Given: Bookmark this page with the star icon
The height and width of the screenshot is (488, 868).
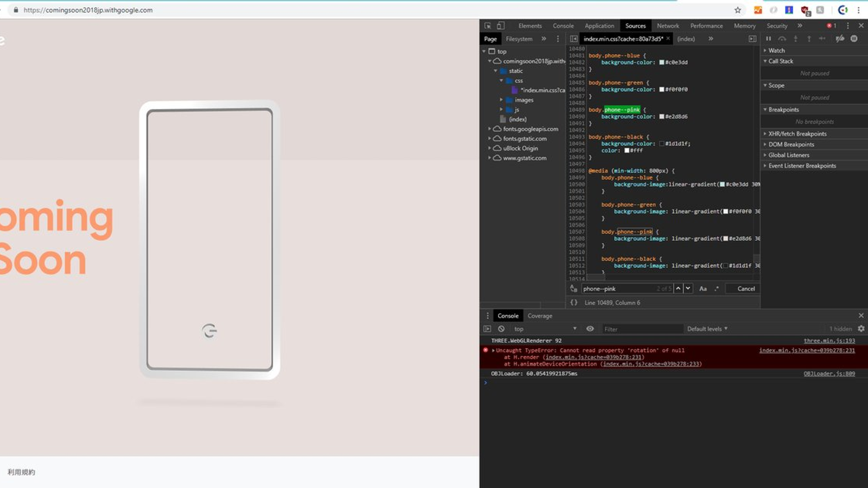Looking at the screenshot, I should 738,10.
